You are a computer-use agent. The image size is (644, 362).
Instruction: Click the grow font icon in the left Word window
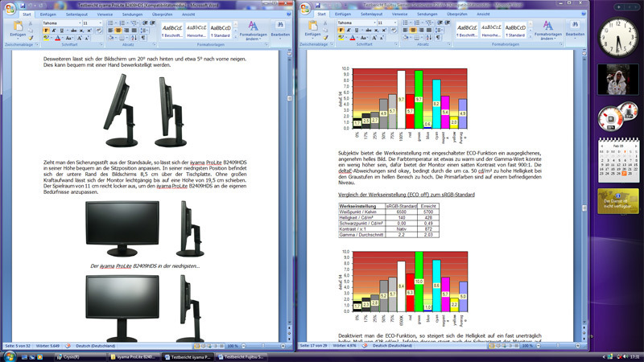(x=79, y=38)
